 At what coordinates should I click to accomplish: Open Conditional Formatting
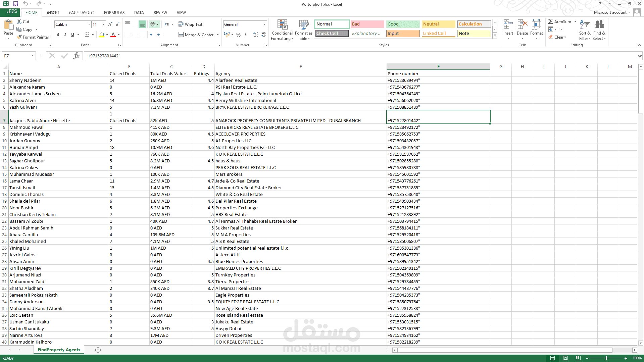coord(282,30)
